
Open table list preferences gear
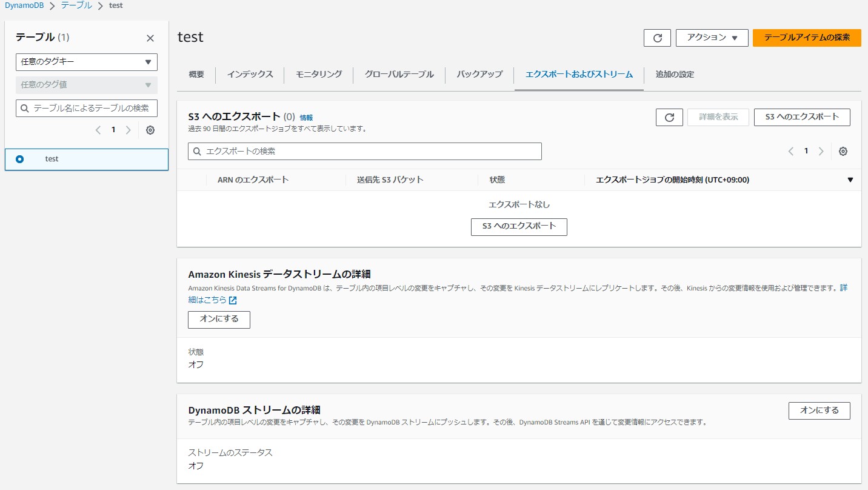(150, 130)
